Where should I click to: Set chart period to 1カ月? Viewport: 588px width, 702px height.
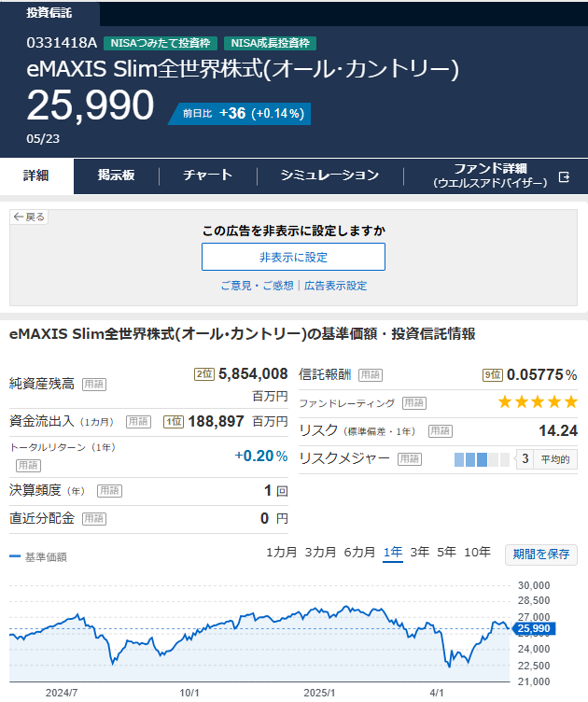282,553
